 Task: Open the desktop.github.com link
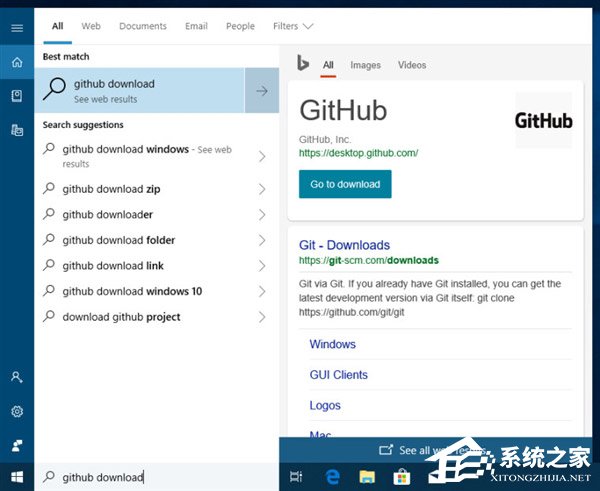pos(359,153)
